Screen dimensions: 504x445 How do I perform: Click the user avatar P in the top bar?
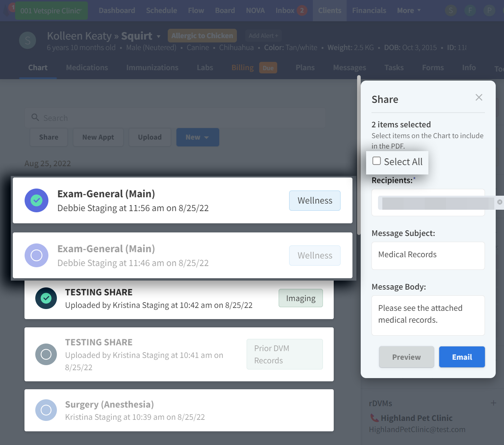(x=489, y=10)
